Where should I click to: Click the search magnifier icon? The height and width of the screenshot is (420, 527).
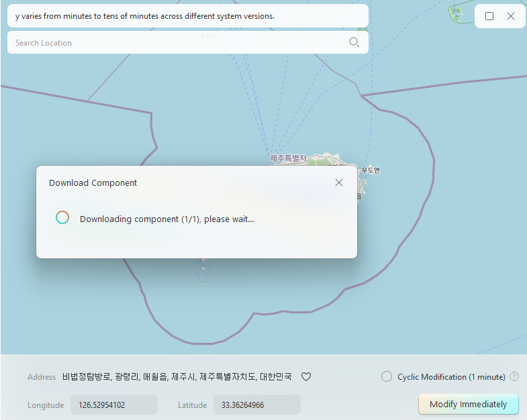(x=354, y=42)
